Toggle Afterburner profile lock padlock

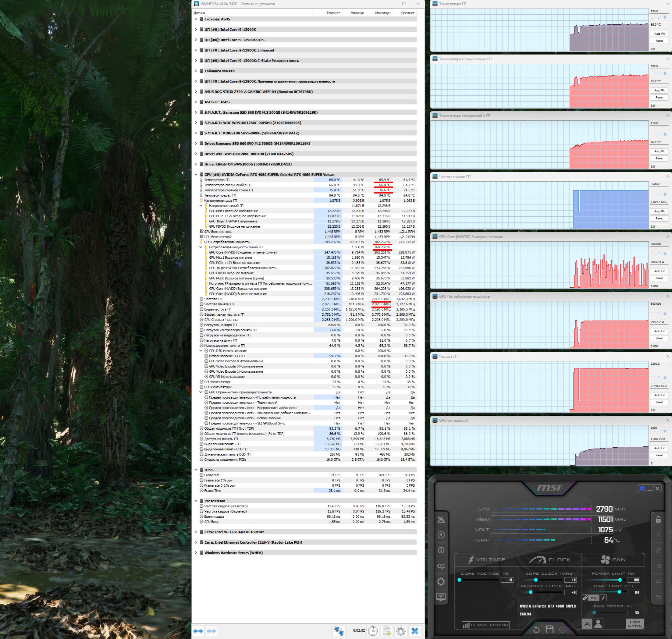click(x=658, y=520)
